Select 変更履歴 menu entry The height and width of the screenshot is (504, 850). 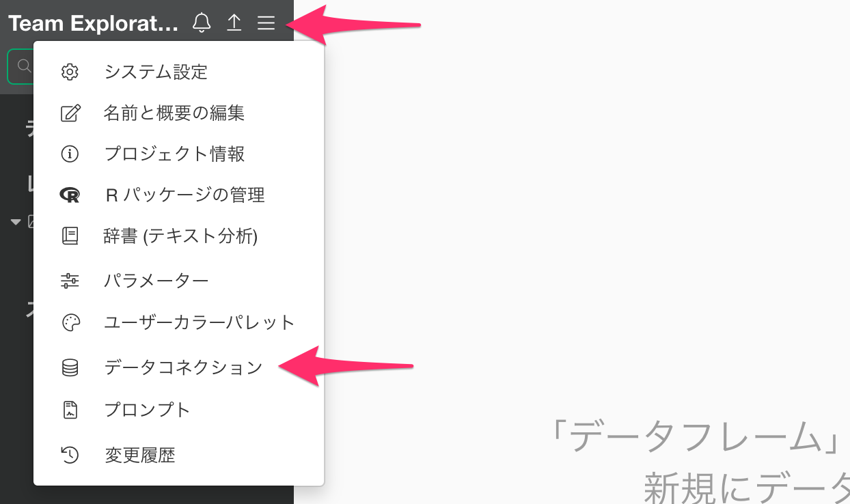pyautogui.click(x=179, y=455)
